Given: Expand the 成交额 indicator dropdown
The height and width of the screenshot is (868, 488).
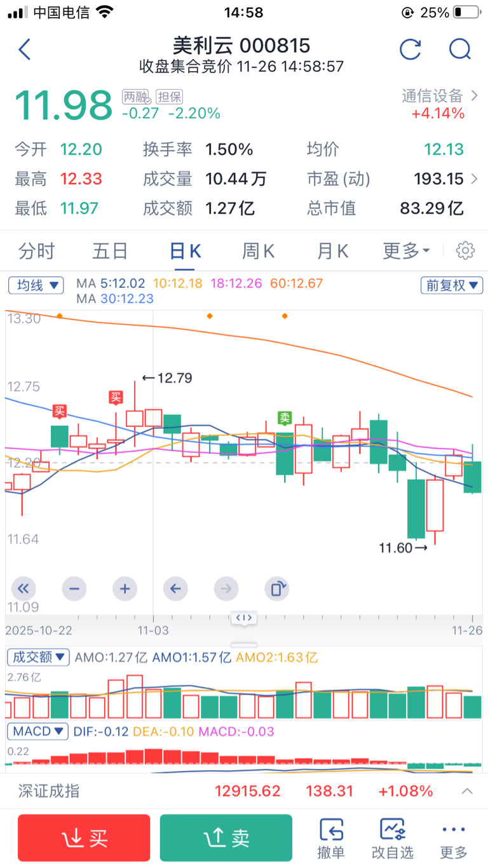Looking at the screenshot, I should 38,657.
